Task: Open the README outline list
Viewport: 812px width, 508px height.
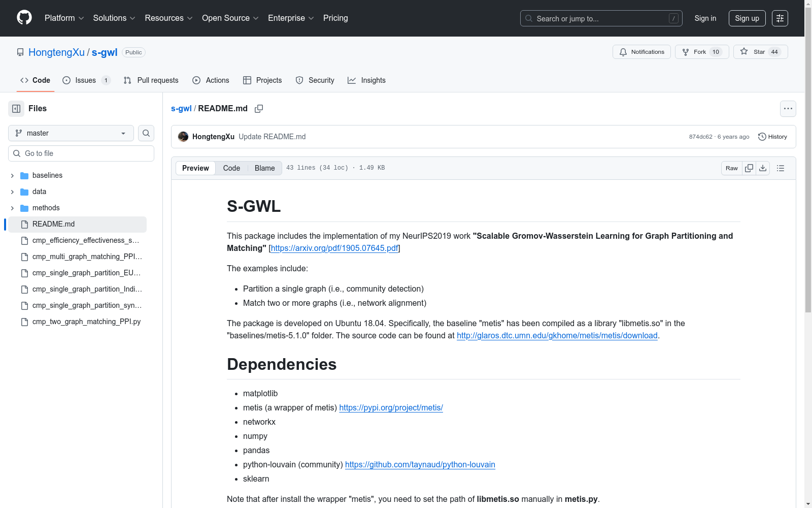Action: [781, 168]
